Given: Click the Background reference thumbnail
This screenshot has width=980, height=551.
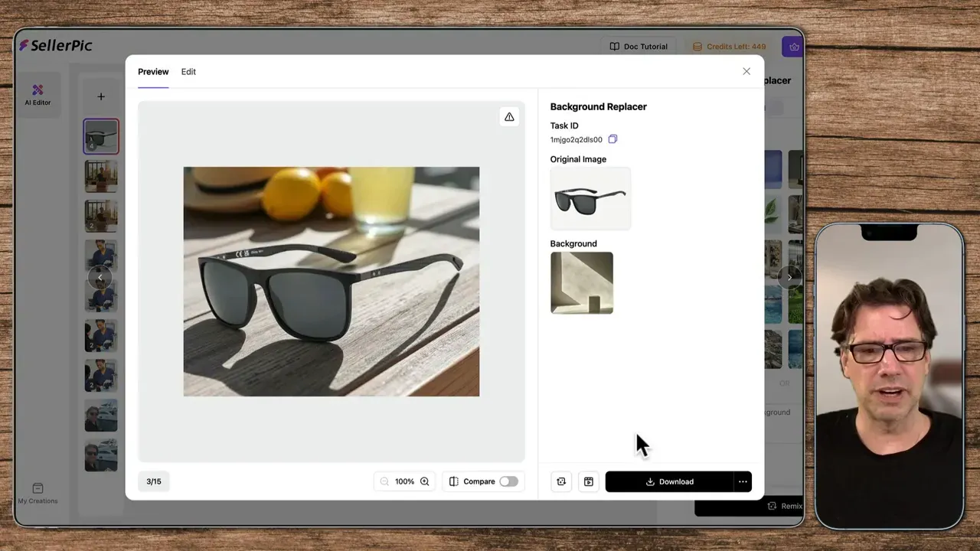Looking at the screenshot, I should (582, 282).
